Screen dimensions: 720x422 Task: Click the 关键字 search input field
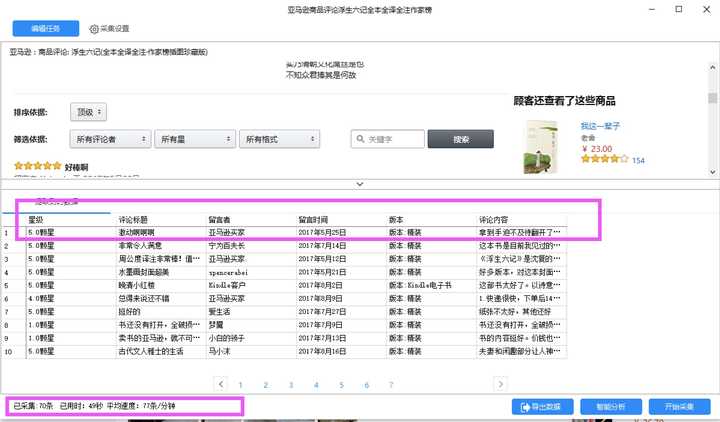pyautogui.click(x=388, y=139)
